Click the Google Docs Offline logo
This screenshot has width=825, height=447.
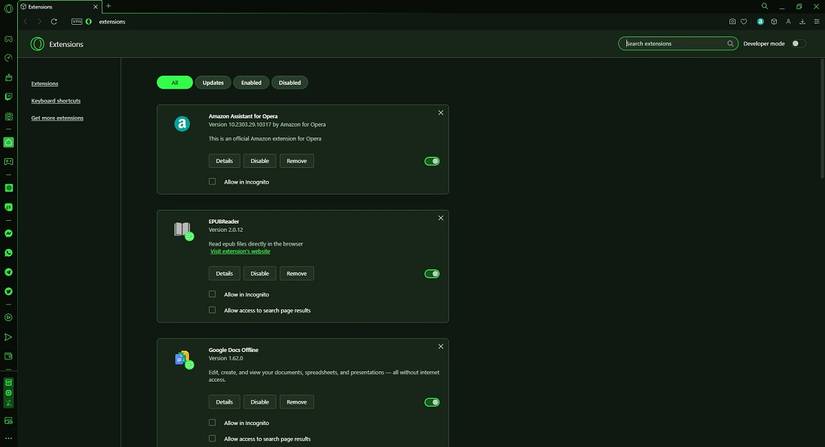[x=183, y=359]
